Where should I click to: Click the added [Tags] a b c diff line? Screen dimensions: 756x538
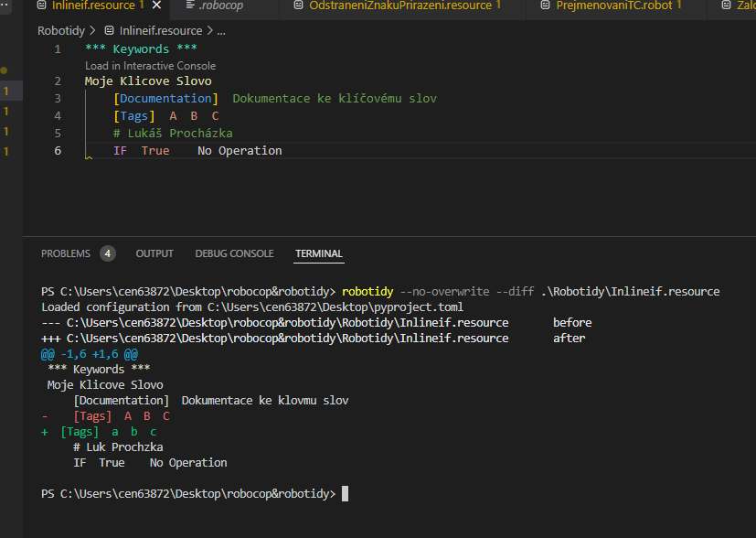99,431
